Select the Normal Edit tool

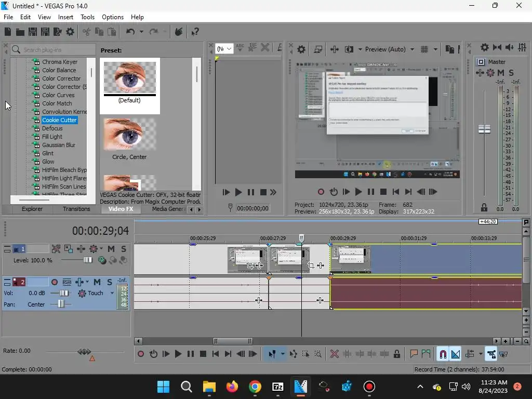(x=272, y=354)
